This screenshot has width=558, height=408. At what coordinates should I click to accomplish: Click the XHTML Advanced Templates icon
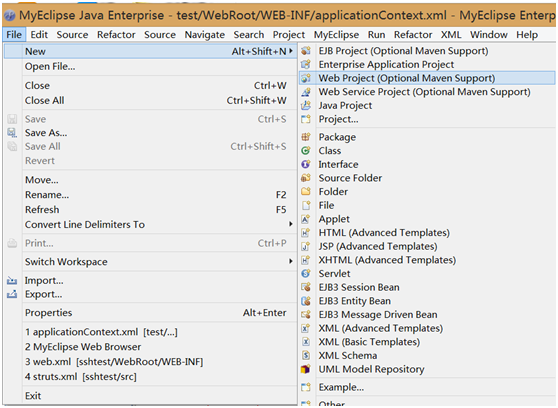(306, 260)
